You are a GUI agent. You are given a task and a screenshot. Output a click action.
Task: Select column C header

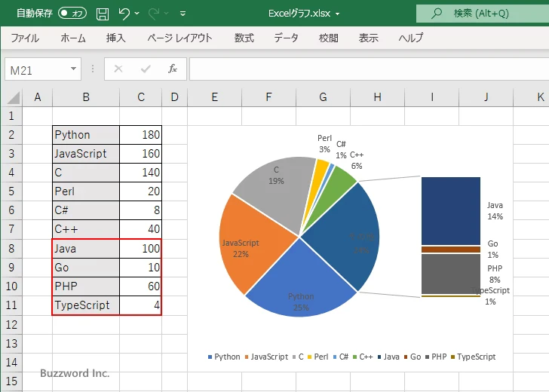(141, 97)
